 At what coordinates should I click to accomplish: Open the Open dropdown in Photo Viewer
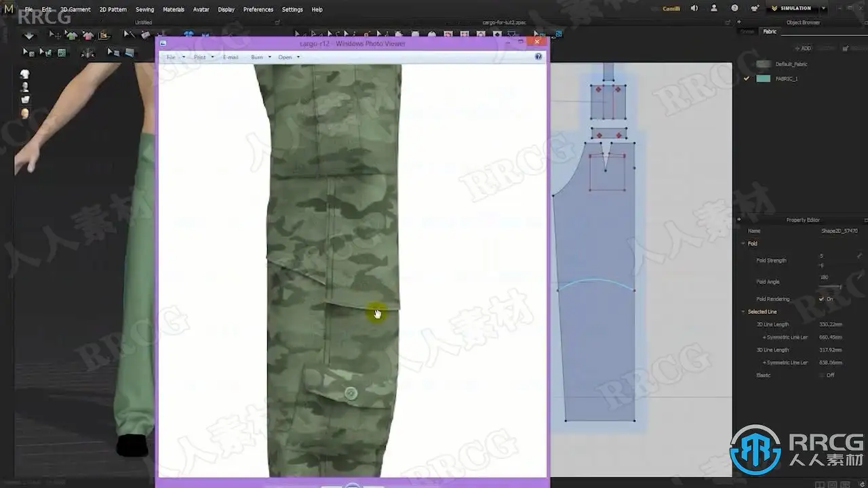[x=289, y=57]
